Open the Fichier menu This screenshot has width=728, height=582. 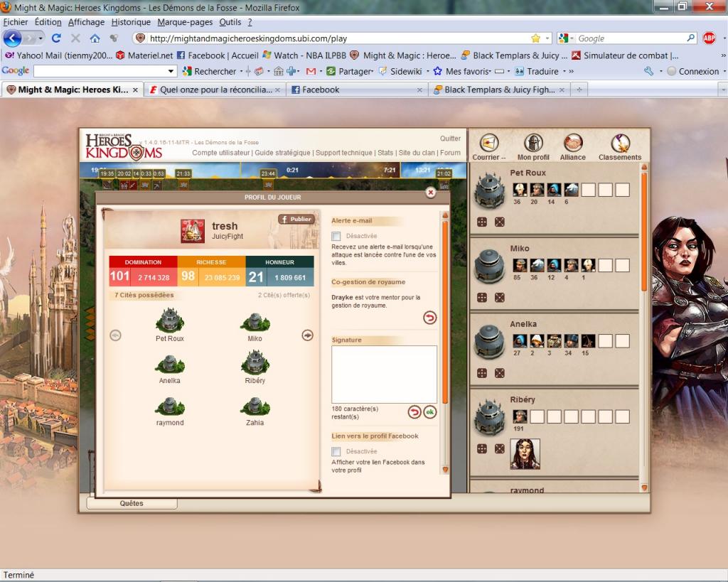point(16,22)
